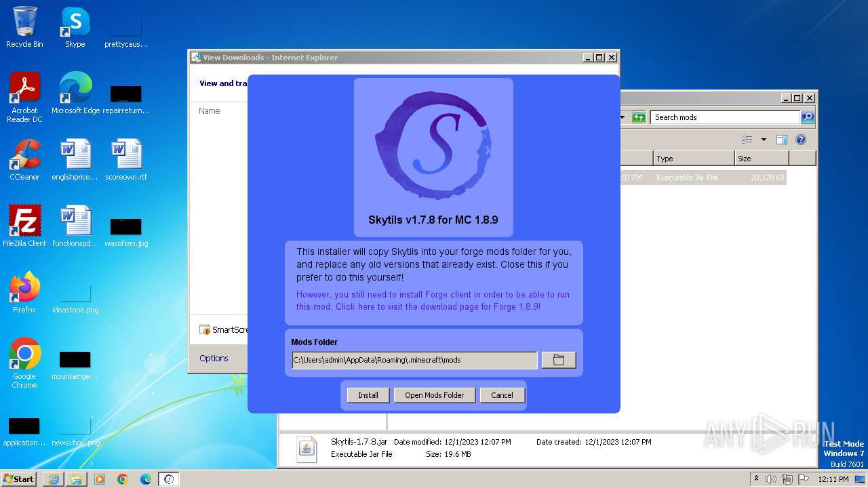Screen dimensions: 868x488
Task: Open Options in View Downloads window
Action: [214, 358]
